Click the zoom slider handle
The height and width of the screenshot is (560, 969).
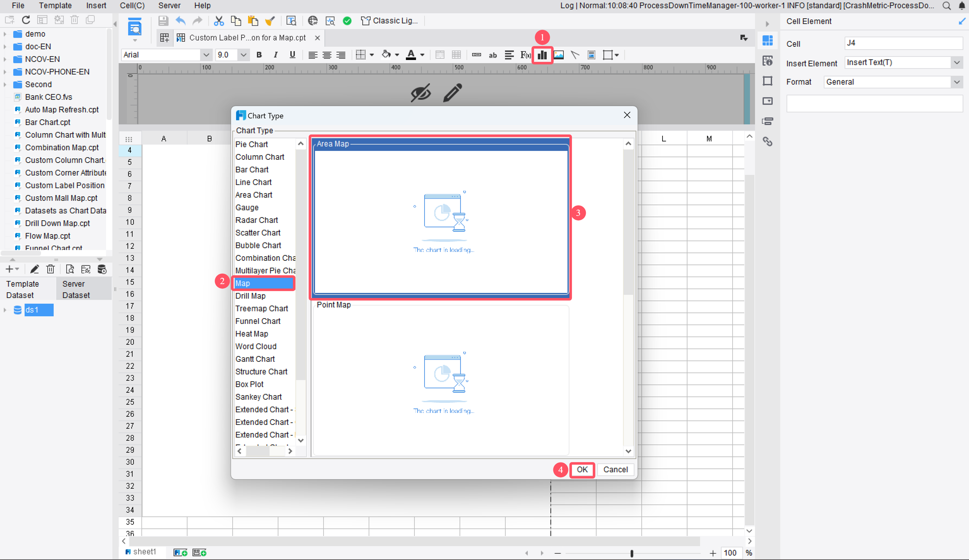point(632,553)
